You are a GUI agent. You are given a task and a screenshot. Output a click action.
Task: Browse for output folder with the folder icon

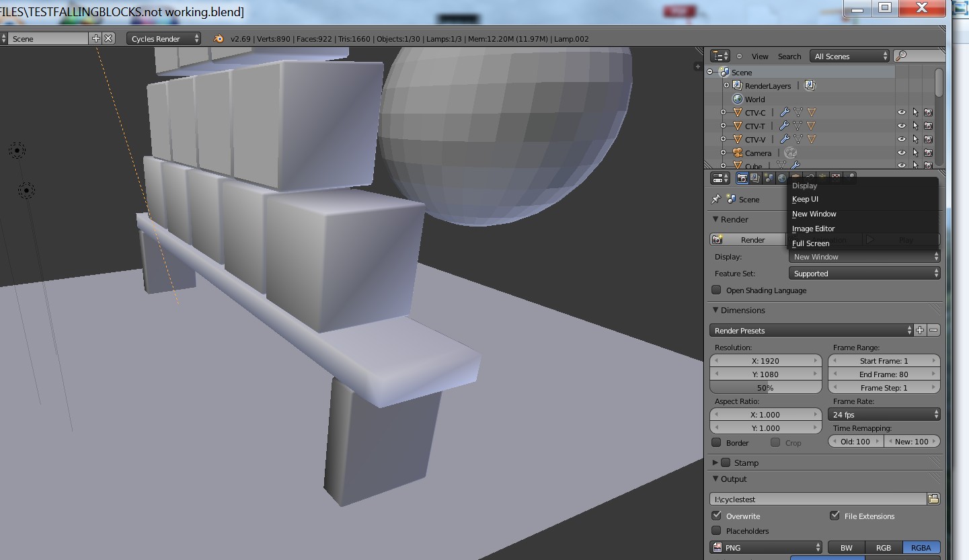coord(933,499)
